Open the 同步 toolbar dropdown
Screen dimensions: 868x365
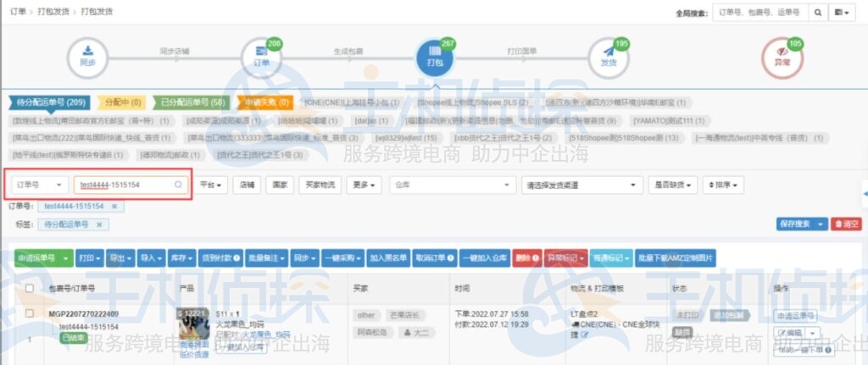tap(304, 257)
